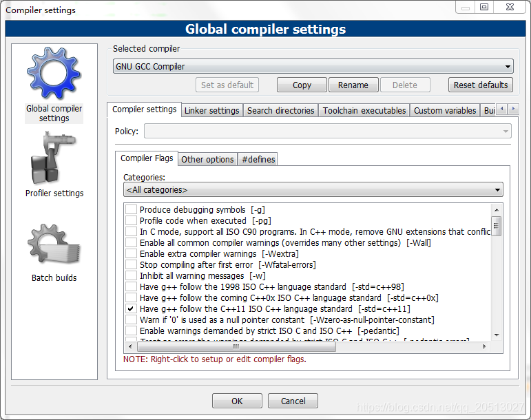Uncheck the C++11 standard flag
531x420 pixels.
[x=131, y=308]
